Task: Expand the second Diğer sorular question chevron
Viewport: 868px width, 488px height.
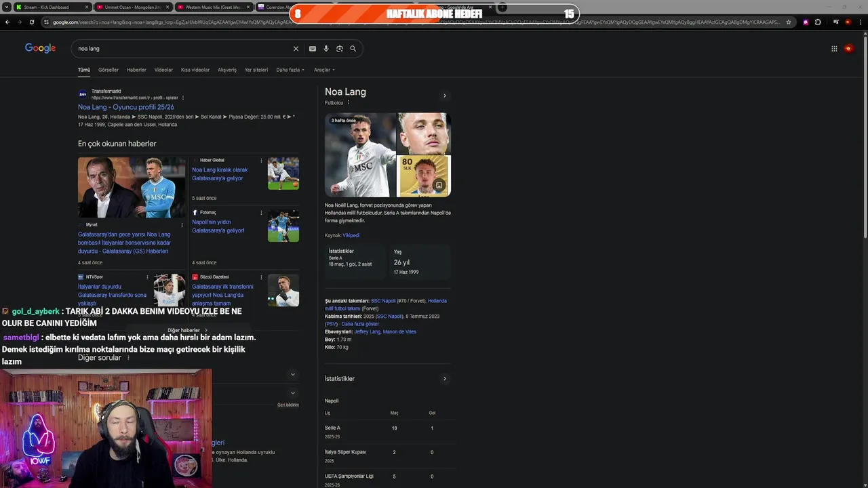Action: (x=293, y=392)
